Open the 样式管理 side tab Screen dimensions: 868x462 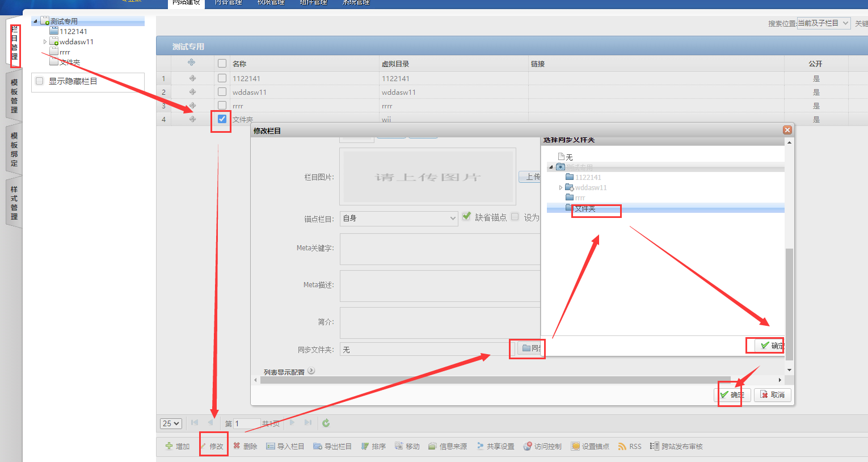(14, 203)
